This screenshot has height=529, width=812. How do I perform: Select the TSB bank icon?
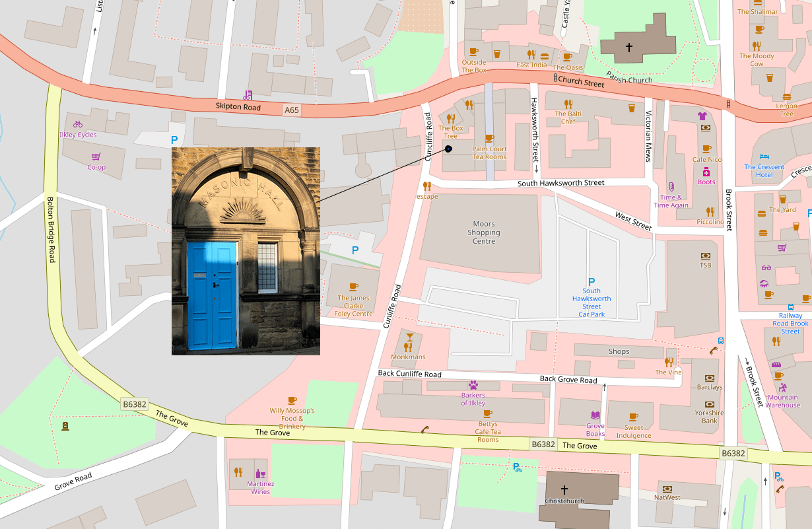[705, 256]
